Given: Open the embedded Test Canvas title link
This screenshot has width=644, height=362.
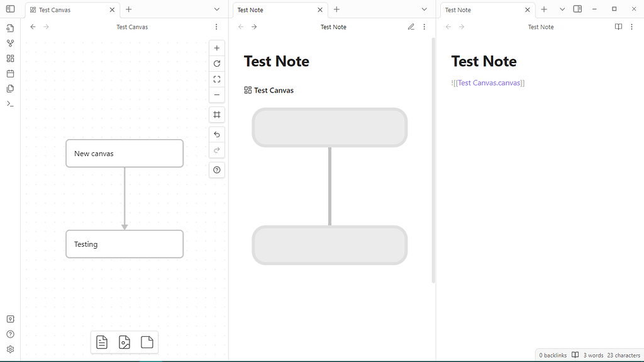Looking at the screenshot, I should pyautogui.click(x=269, y=91).
